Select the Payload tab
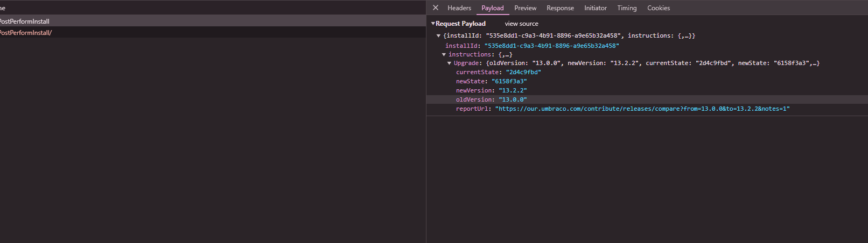Viewport: 868px width, 243px height. pyautogui.click(x=493, y=8)
